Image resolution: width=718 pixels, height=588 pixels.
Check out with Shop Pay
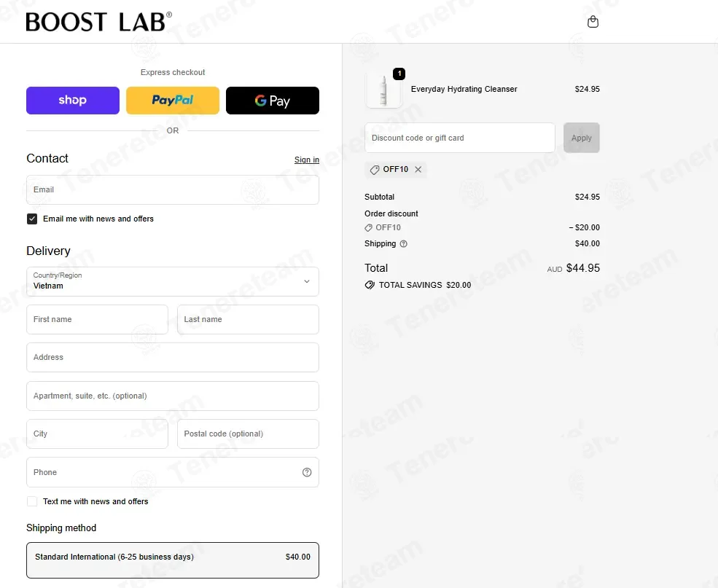point(73,101)
